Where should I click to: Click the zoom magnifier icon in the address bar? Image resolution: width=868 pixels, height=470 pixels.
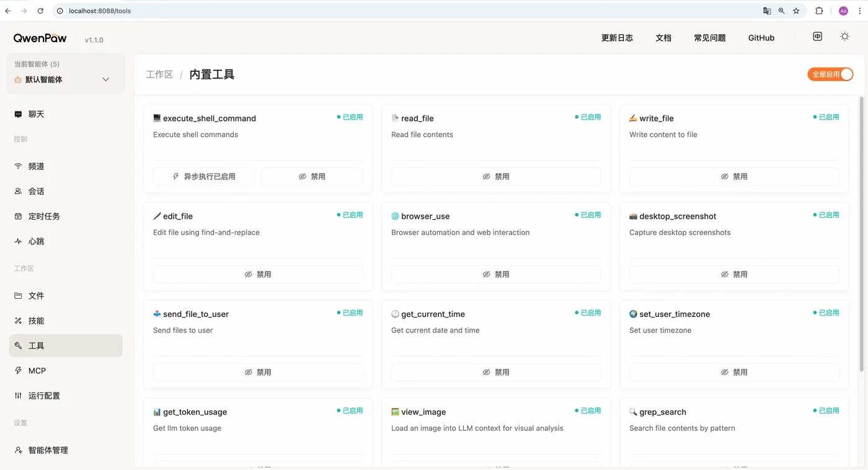(782, 11)
